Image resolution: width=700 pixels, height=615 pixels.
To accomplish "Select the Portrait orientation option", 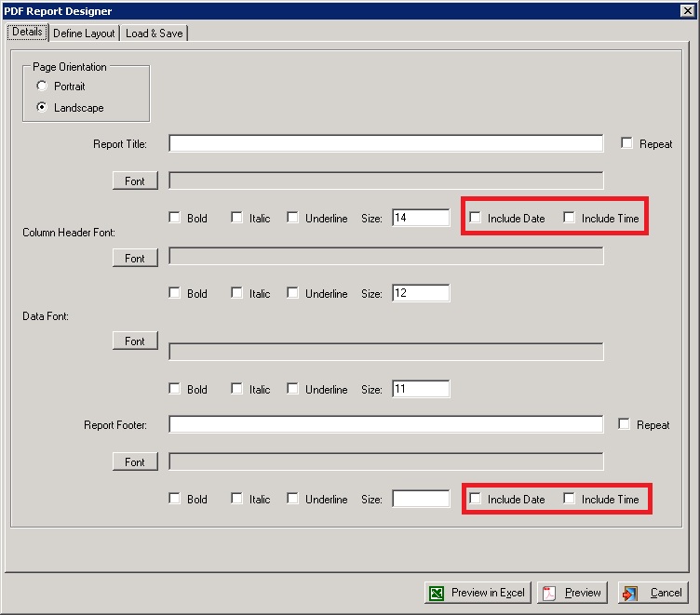I will [x=43, y=87].
